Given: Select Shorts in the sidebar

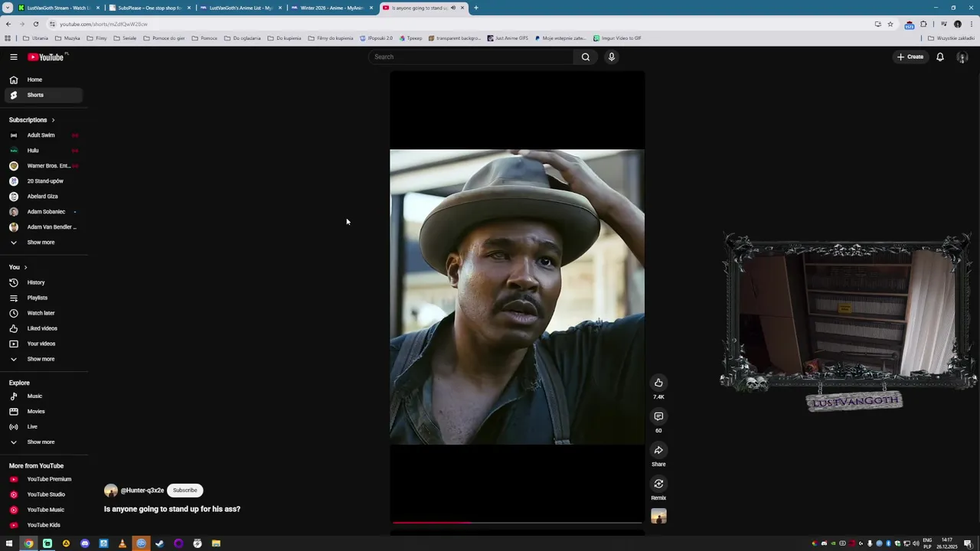Looking at the screenshot, I should pyautogui.click(x=44, y=95).
